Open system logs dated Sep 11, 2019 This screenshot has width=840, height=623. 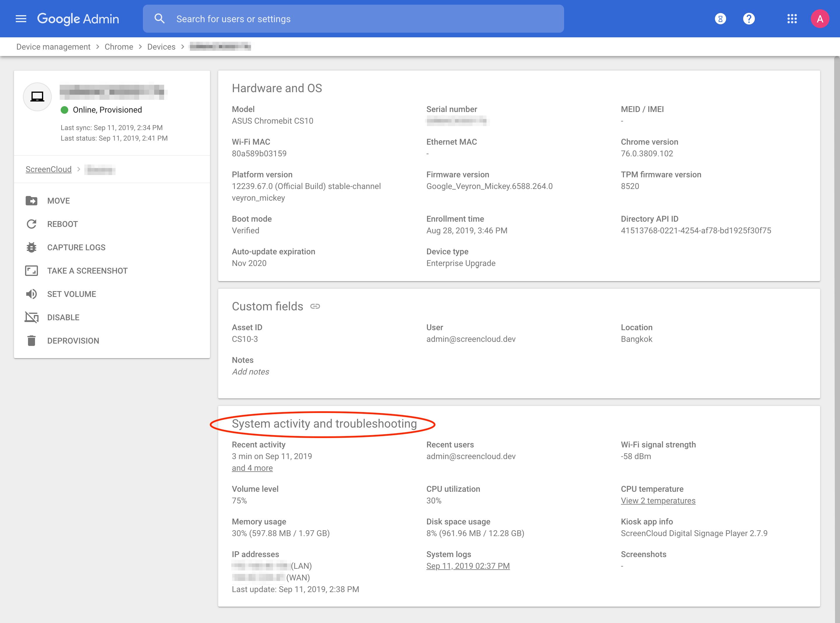(468, 566)
